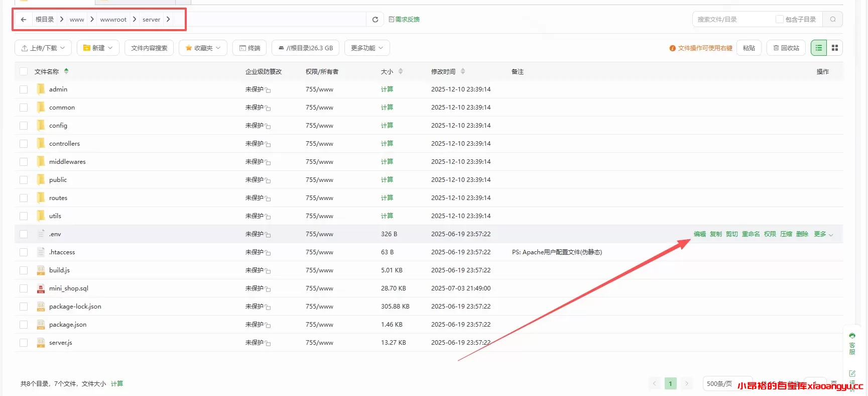Enable 包含子目录 include subdirectories checkbox
868x396 pixels.
780,19
